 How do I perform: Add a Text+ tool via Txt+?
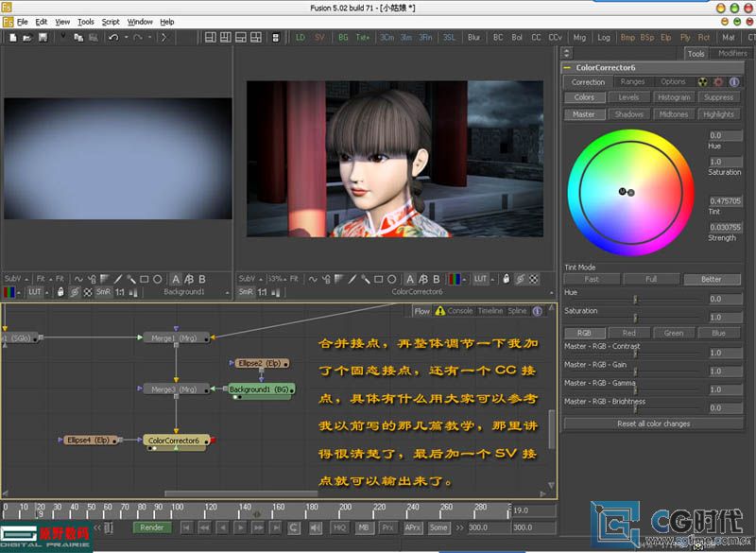(x=363, y=38)
